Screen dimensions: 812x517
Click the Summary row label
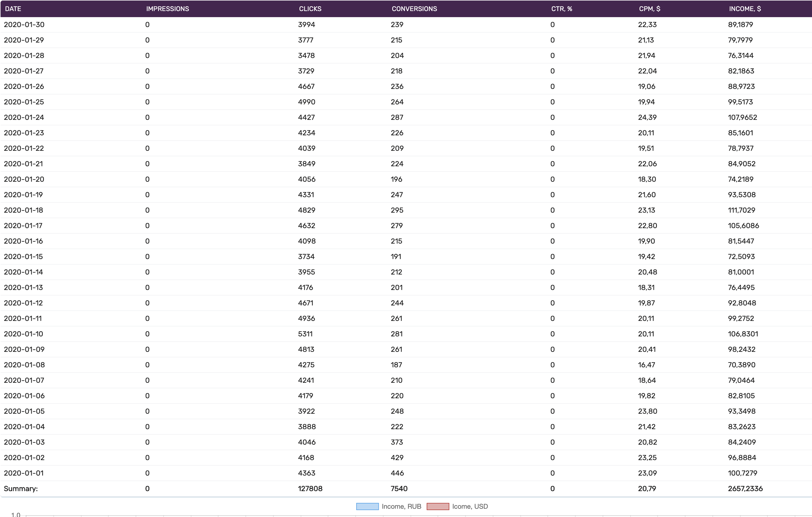pos(21,489)
